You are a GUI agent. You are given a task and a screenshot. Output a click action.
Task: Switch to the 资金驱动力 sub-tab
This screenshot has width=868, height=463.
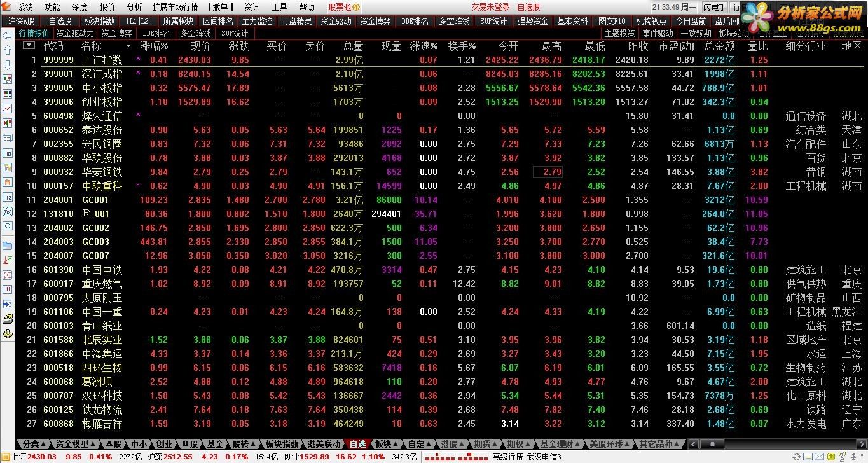pos(75,34)
